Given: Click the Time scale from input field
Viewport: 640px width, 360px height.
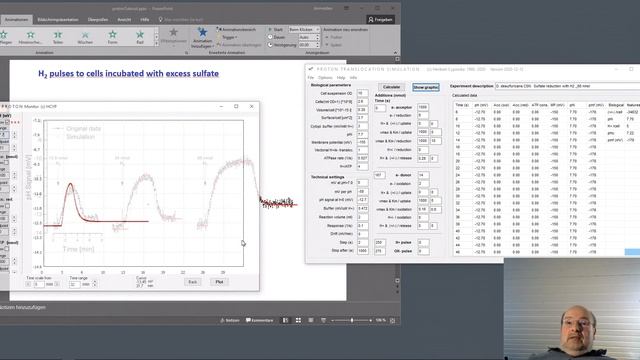Looking at the screenshot, I should (x=39, y=284).
